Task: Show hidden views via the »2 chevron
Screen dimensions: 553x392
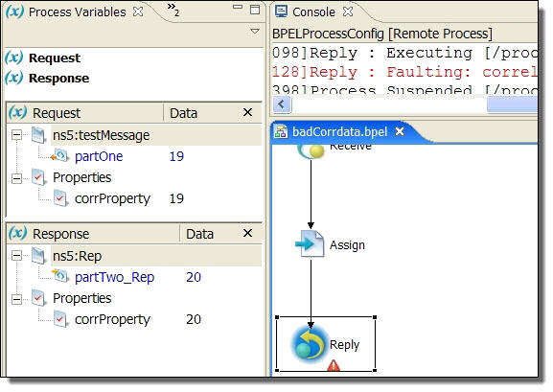Action: point(173,10)
